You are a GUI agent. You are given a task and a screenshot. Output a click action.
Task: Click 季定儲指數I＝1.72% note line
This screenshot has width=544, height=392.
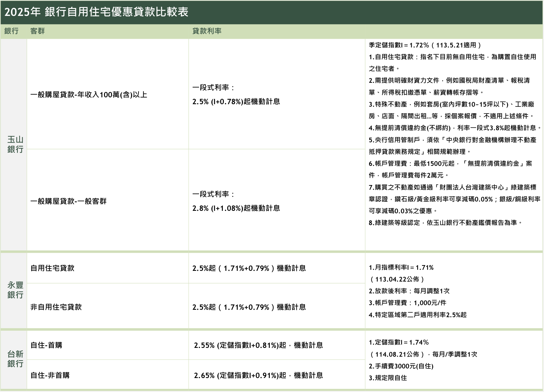point(425,45)
